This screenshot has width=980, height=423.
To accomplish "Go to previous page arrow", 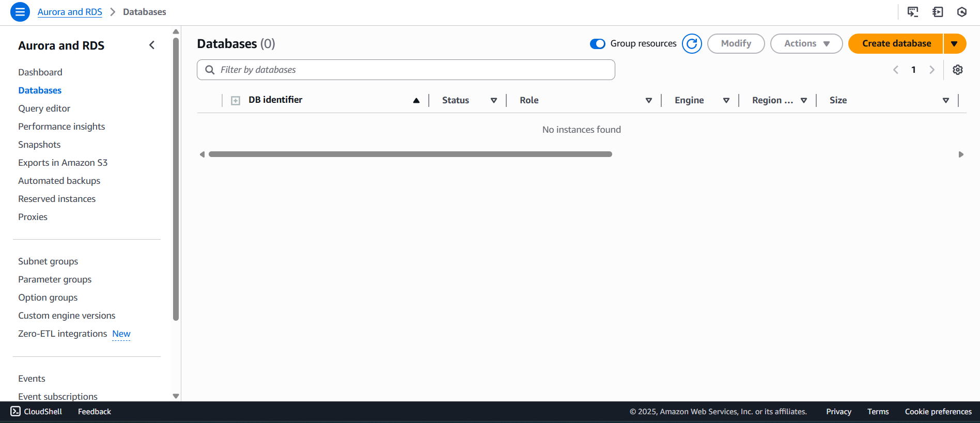I will (x=896, y=70).
